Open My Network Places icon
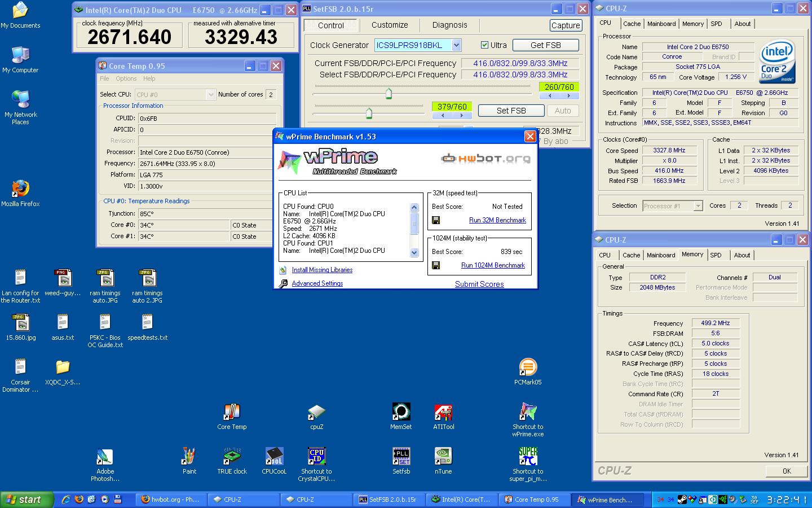This screenshot has width=812, height=508. [20, 107]
